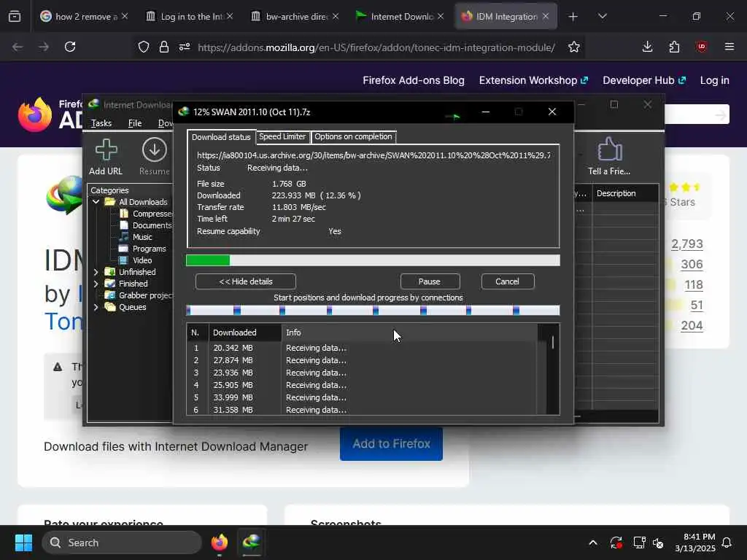Click the connections progress segments bar
747x560 pixels.
[x=373, y=311]
